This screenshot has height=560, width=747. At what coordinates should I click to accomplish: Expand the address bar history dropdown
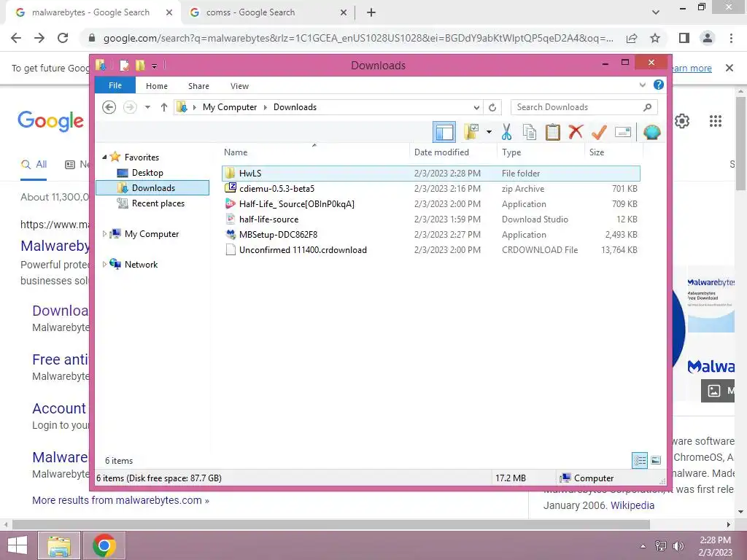476,108
